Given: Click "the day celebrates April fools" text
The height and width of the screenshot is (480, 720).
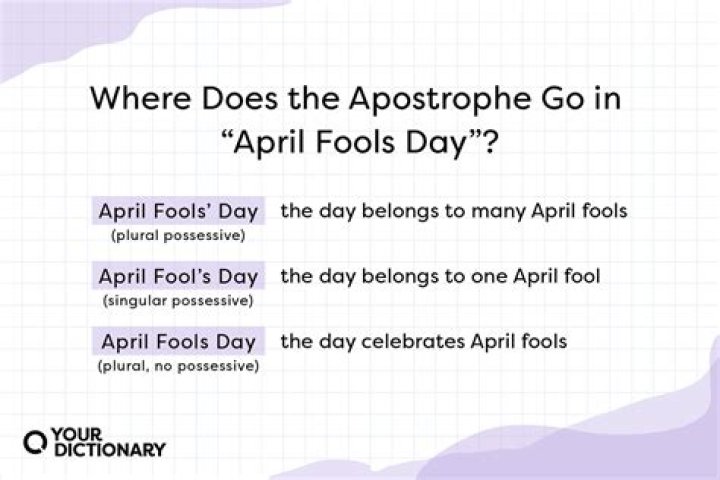Looking at the screenshot, I should click(424, 341).
